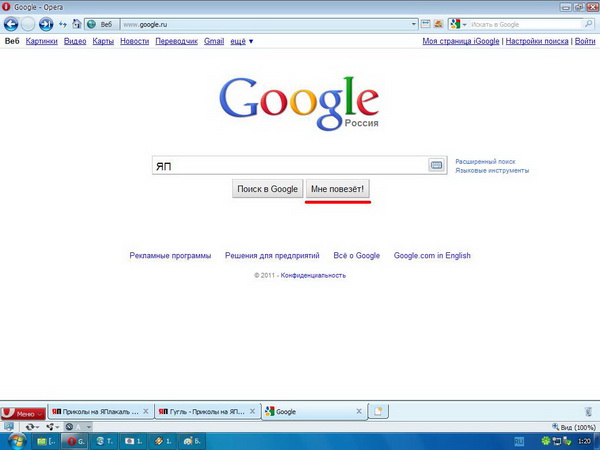Click the Paint taskbar button labelled 'Б.'

[x=192, y=442]
